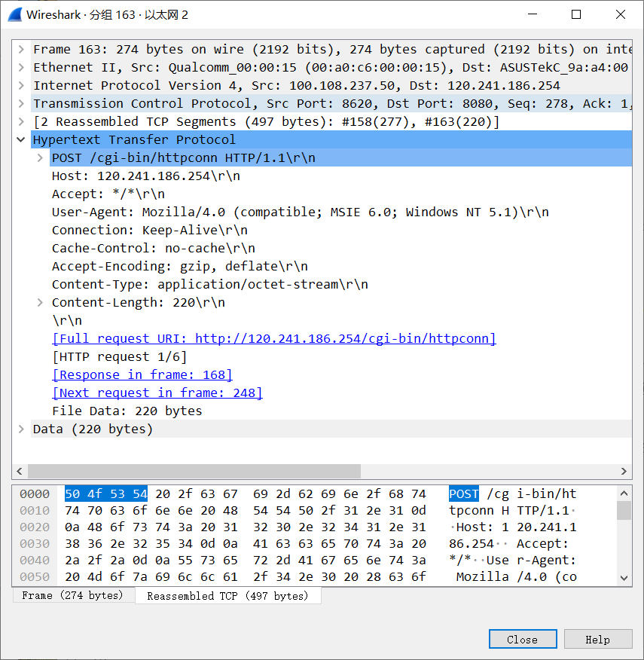Viewport: 644px width, 660px height.
Task: Expand Internet Protocol Version 4 row
Action: tap(21, 85)
